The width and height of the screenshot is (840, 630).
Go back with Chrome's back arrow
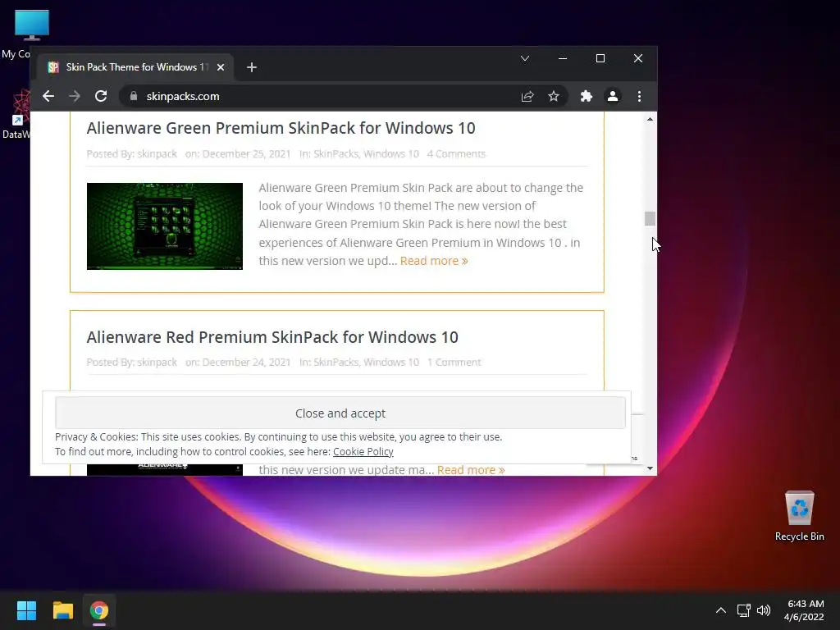[48, 97]
